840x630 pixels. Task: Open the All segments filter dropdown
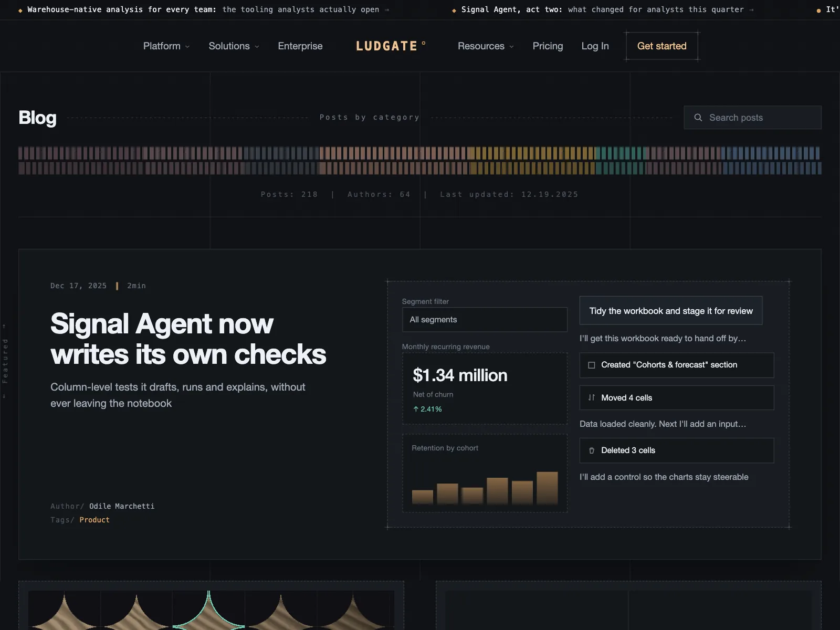pos(485,320)
